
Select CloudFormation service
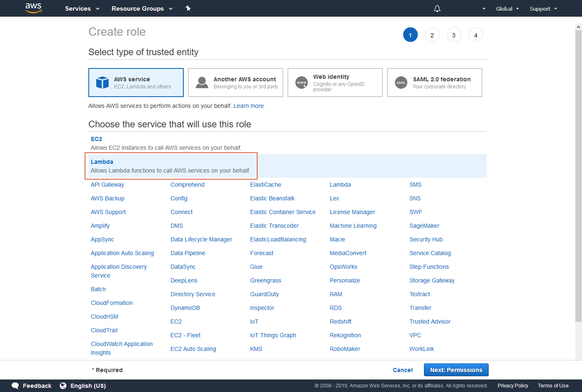(x=112, y=303)
